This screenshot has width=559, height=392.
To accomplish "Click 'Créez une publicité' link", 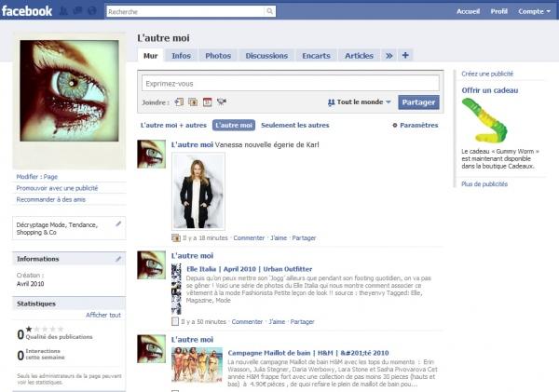I will point(487,74).
